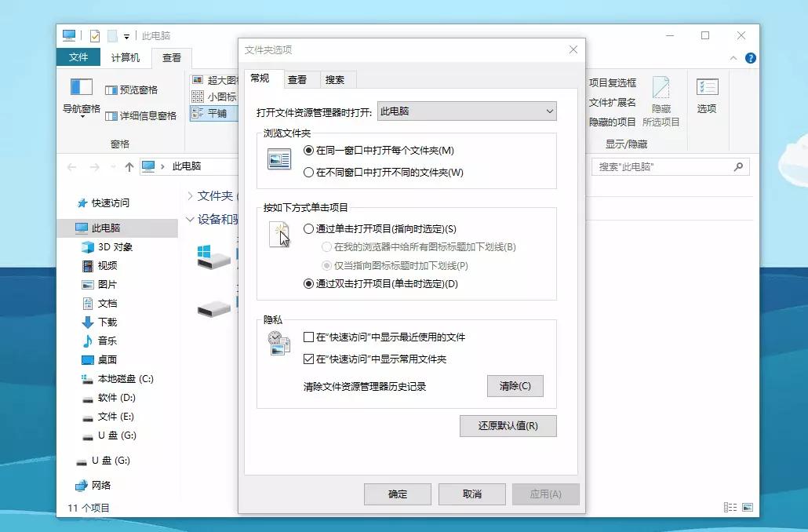Open the 选项 options ribbon icon
Viewport: 808px width, 532px height.
pyautogui.click(x=706, y=98)
